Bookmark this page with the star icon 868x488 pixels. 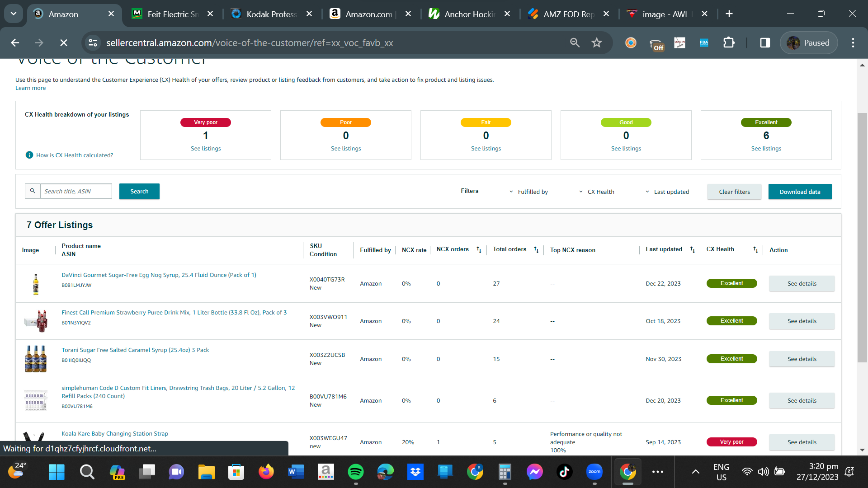pos(597,43)
